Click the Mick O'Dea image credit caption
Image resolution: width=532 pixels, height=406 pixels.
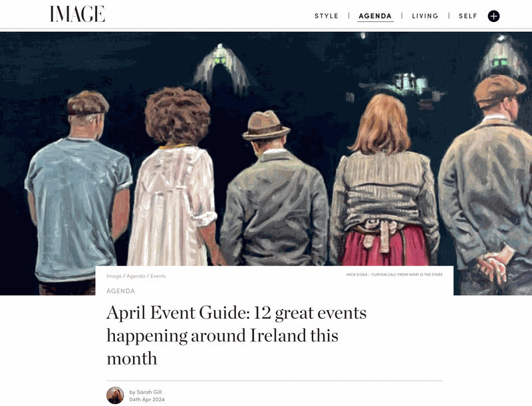(x=394, y=274)
